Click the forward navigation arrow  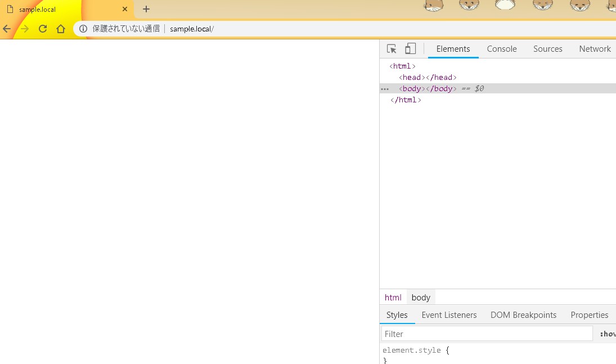pyautogui.click(x=25, y=29)
